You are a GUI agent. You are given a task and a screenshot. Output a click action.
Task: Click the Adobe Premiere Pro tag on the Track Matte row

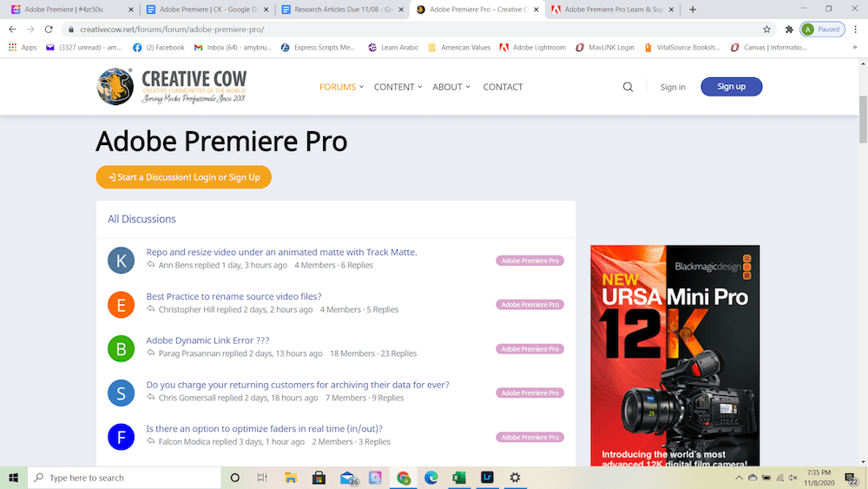point(529,261)
